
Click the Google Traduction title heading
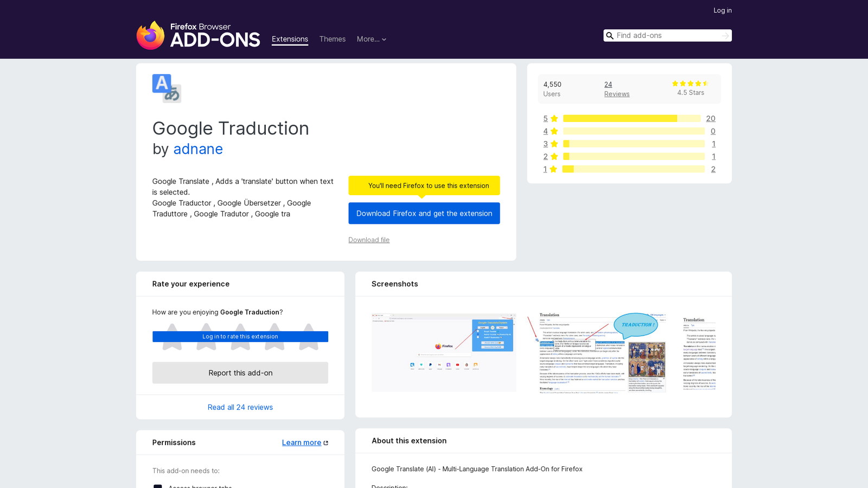[231, 129]
